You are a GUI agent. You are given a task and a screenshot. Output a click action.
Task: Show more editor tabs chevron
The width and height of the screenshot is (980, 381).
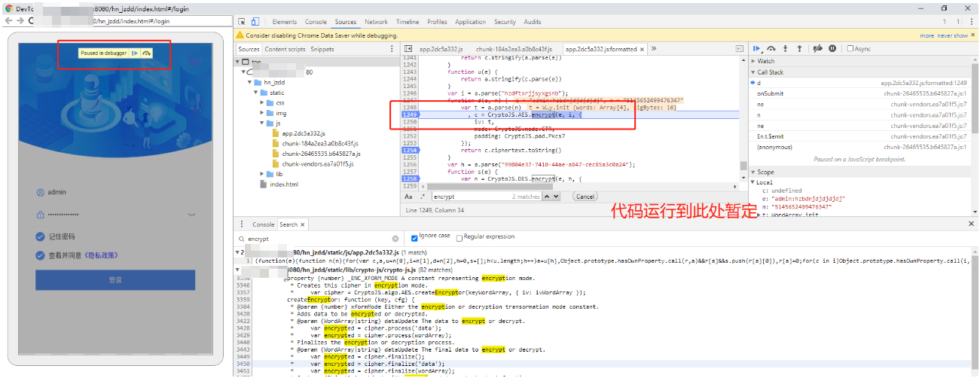(653, 49)
